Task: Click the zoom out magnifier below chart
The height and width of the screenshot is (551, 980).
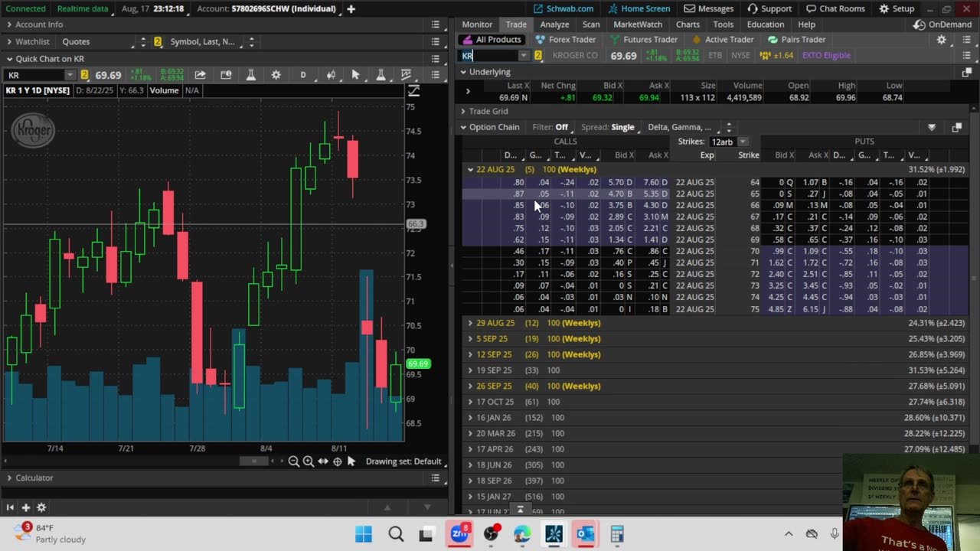Action: tap(293, 461)
